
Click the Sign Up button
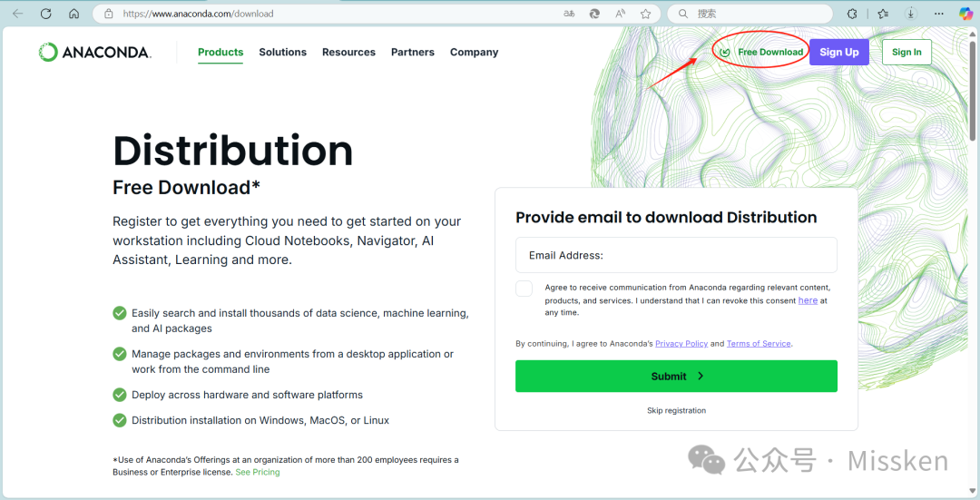point(839,52)
